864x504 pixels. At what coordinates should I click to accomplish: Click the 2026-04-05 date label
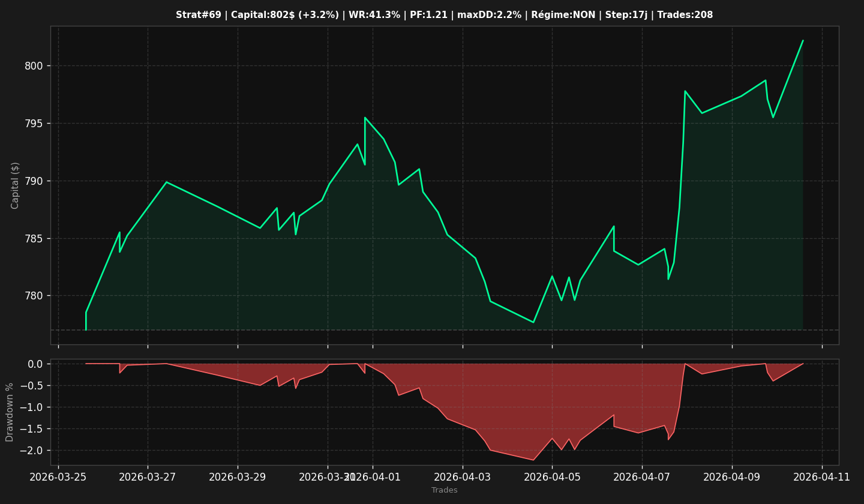(552, 478)
